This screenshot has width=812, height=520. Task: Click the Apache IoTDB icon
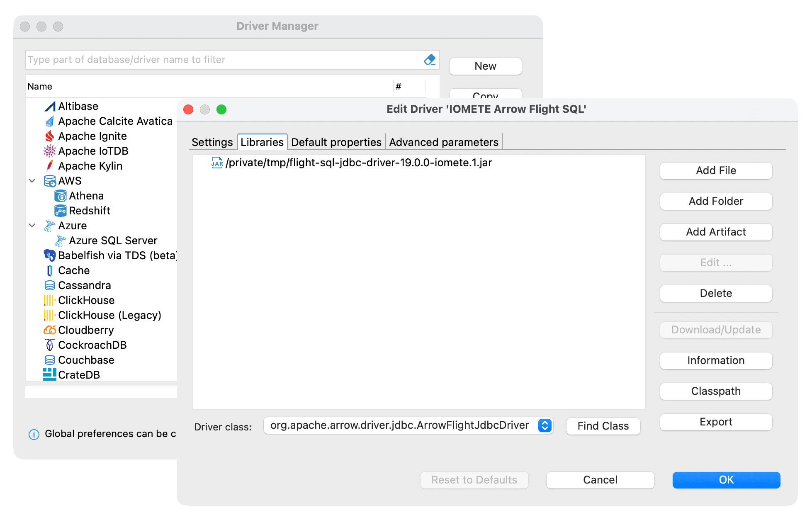[x=50, y=151]
